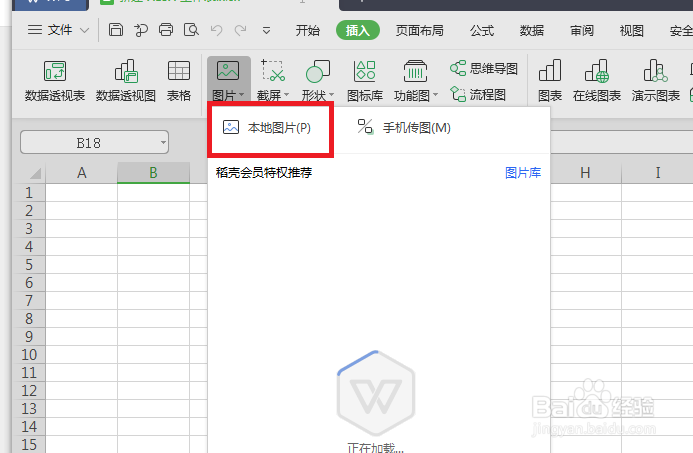Select column B header

pyautogui.click(x=153, y=173)
